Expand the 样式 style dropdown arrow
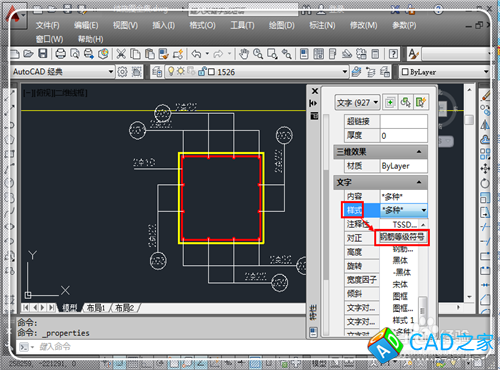 click(423, 210)
